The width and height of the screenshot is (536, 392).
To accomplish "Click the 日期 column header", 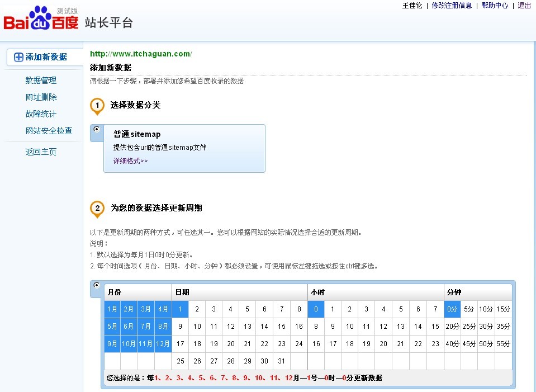I will tap(239, 292).
